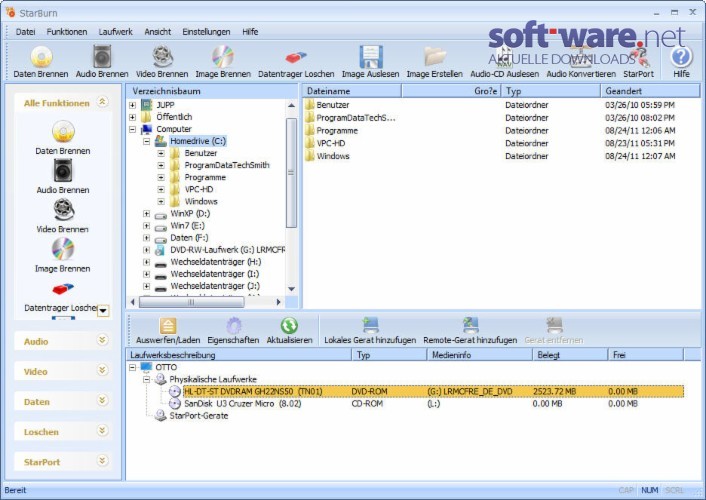
Task: Sort files by Dateiname column header
Action: point(352,91)
